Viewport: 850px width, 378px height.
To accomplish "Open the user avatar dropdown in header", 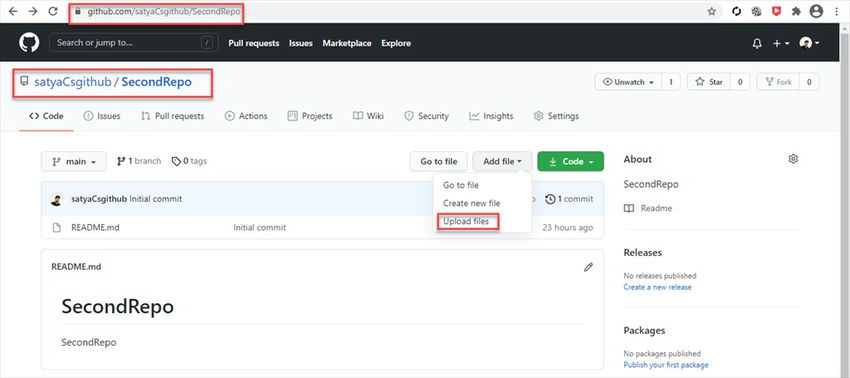I will pos(809,43).
